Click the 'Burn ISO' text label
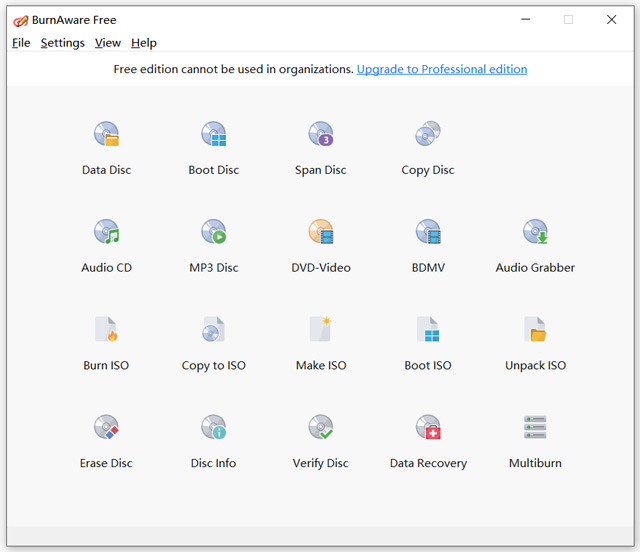 tap(106, 365)
